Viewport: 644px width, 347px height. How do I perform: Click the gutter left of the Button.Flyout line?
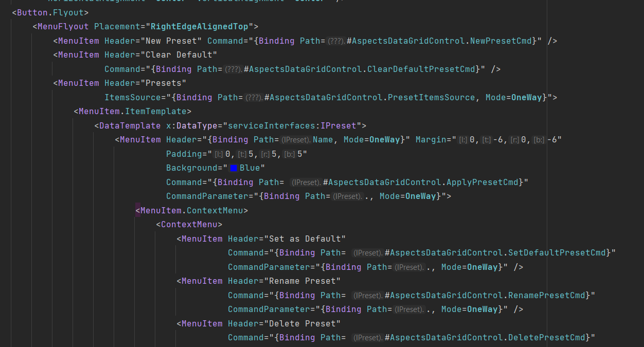click(5, 12)
